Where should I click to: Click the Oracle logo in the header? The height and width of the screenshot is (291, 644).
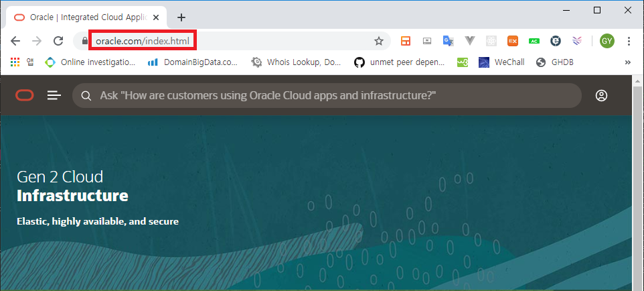pyautogui.click(x=25, y=95)
